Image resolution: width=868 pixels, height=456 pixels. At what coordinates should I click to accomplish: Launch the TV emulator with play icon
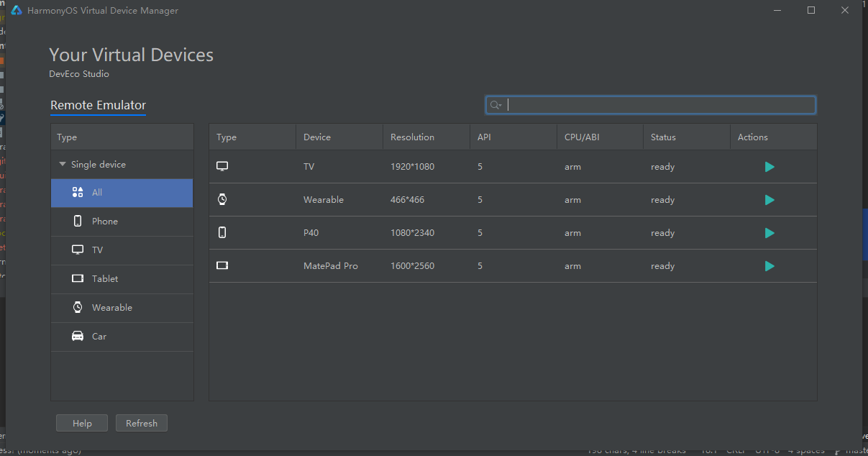[x=769, y=167]
